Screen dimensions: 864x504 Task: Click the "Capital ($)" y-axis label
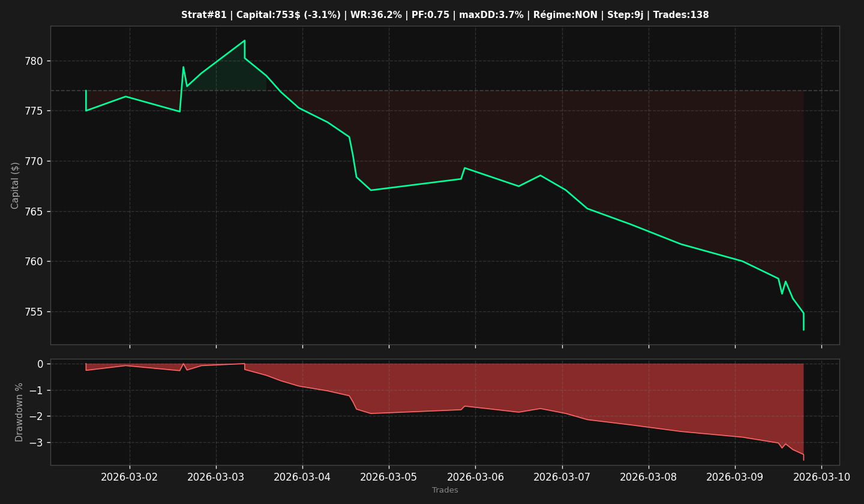(16, 185)
